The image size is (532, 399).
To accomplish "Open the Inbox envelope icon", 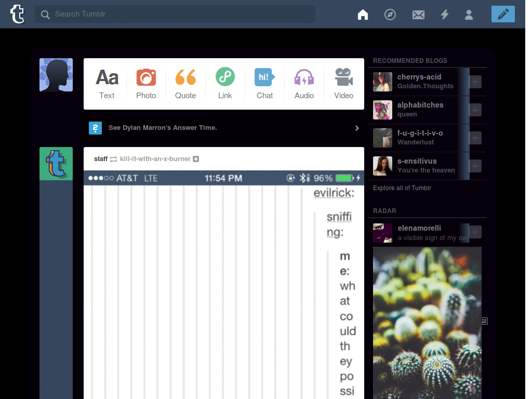I will tap(418, 15).
